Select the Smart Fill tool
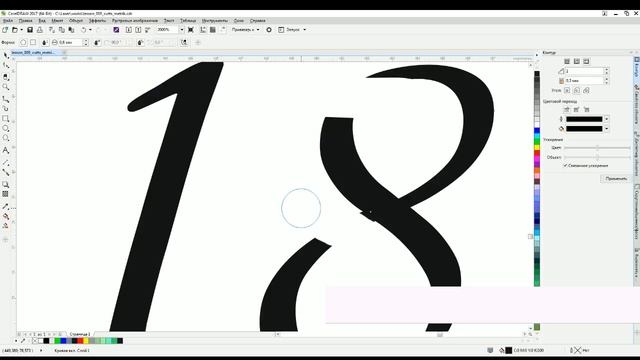Viewport: 640px width, 360px height. point(6,226)
